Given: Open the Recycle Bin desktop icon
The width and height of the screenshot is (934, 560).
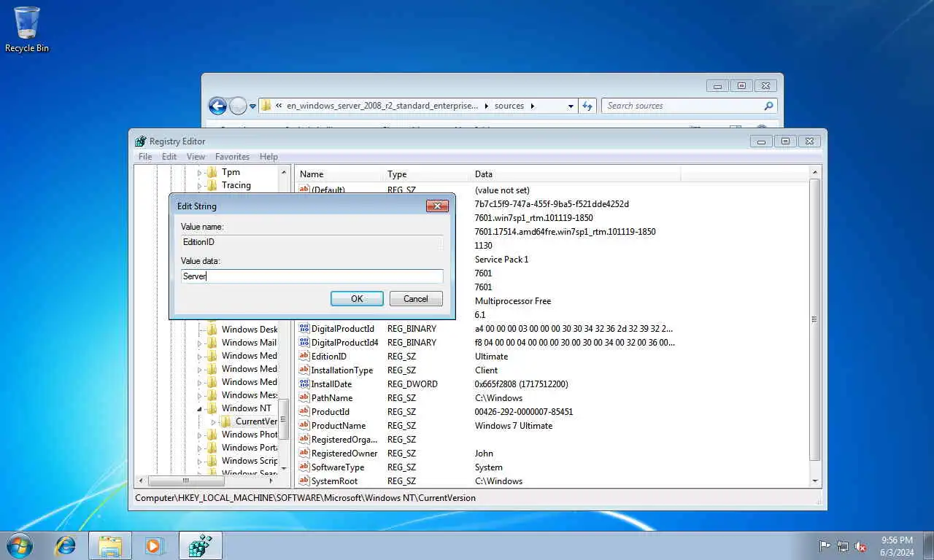Looking at the screenshot, I should [27, 29].
